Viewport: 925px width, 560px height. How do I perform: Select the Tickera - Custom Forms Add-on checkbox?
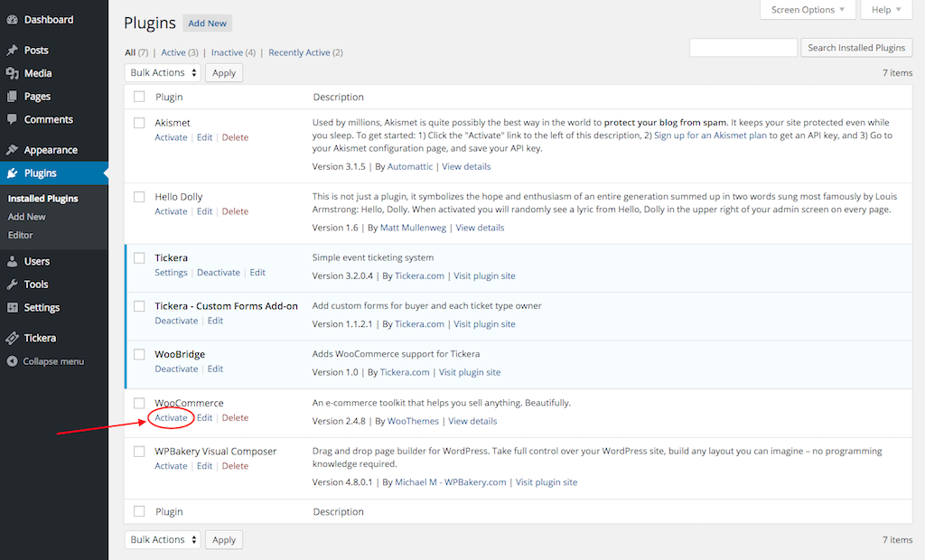coord(139,305)
